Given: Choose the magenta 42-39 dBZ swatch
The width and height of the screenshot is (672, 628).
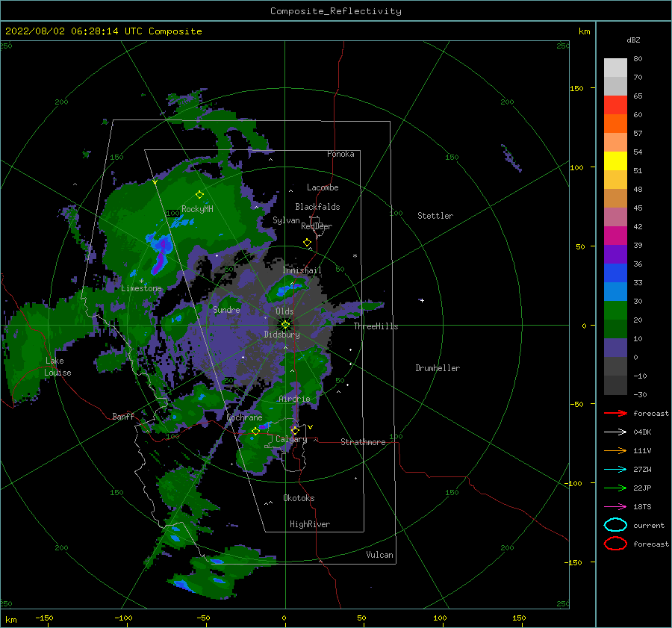Looking at the screenshot, I should (x=615, y=236).
